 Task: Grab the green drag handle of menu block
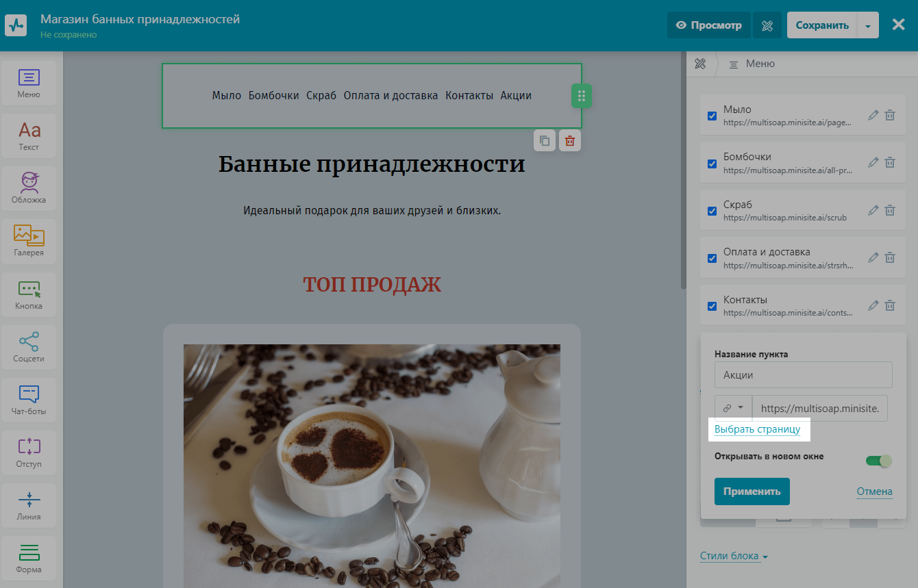581,96
